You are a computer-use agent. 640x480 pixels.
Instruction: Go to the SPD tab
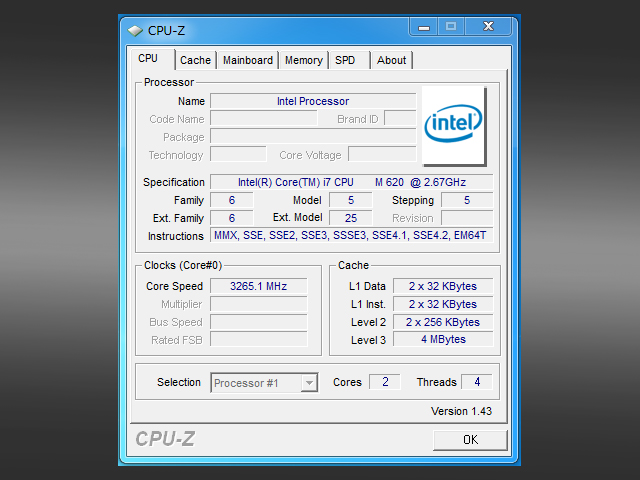[350, 60]
